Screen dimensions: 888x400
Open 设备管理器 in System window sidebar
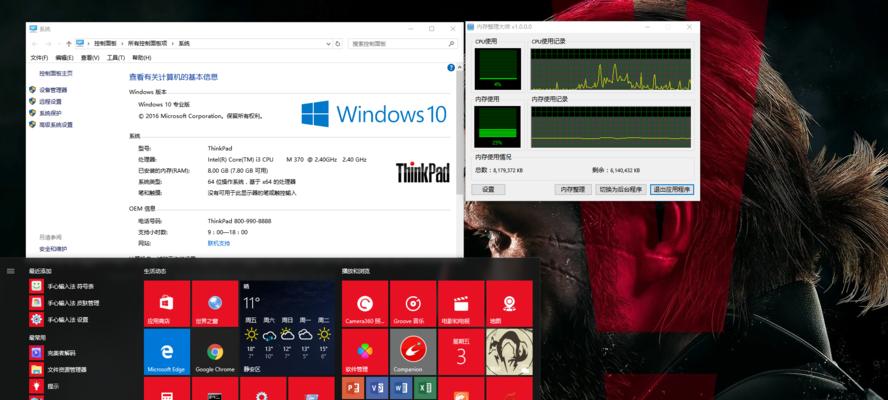coord(53,90)
